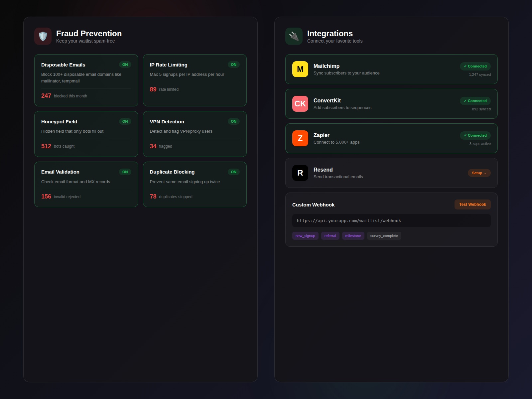Click the plug icon next to Integrations
Screen dimensions: 532x399
tap(294, 36)
